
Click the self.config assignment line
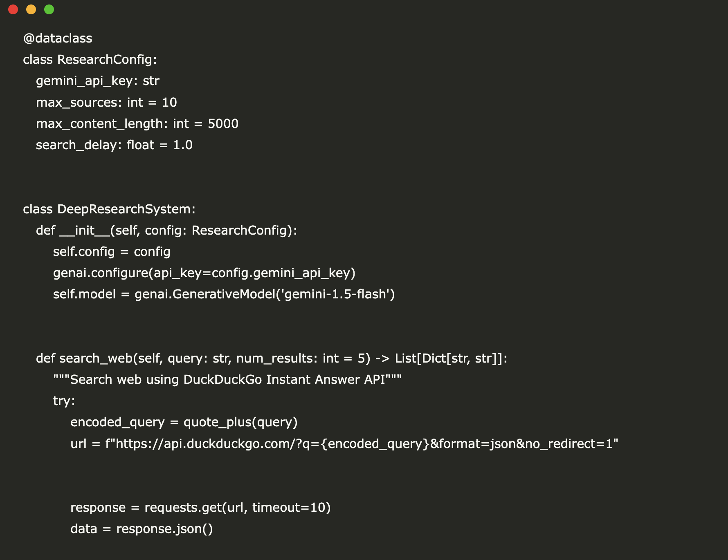coord(111,252)
